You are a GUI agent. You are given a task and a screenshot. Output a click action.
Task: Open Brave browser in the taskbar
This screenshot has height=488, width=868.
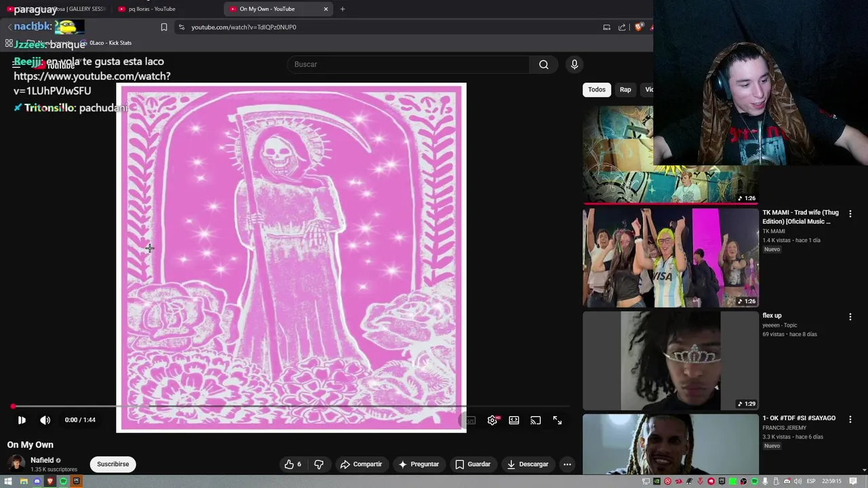pos(50,481)
